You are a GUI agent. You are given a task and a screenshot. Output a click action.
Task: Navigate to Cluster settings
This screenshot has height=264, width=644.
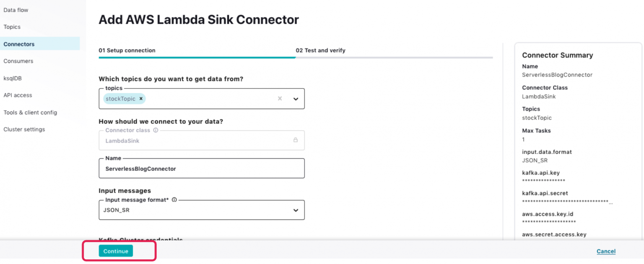coord(24,129)
